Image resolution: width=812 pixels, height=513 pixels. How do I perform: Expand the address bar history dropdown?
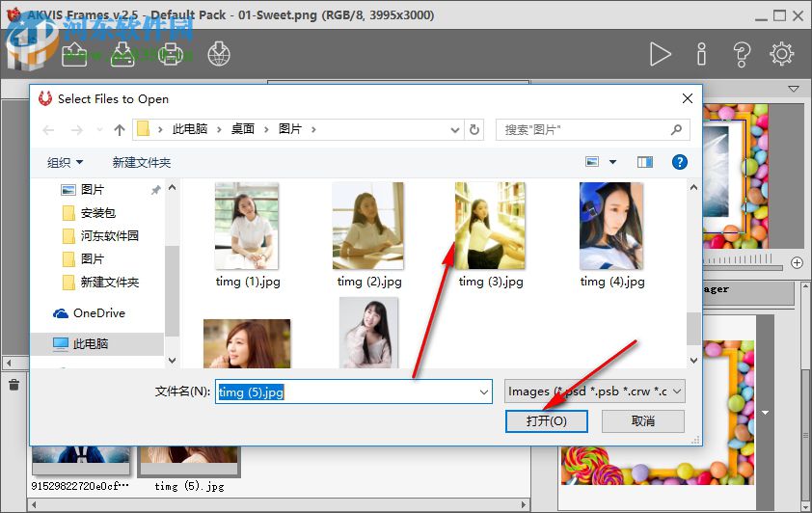click(454, 130)
